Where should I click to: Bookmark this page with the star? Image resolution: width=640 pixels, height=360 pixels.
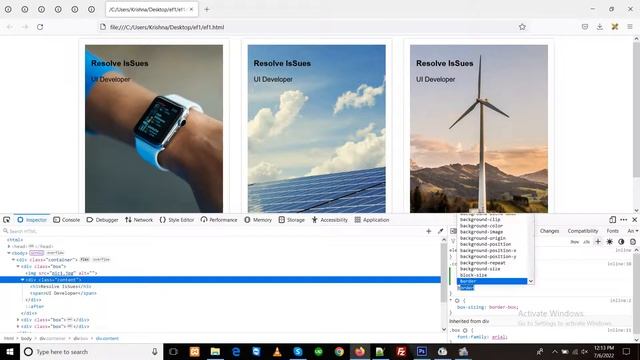tap(522, 27)
